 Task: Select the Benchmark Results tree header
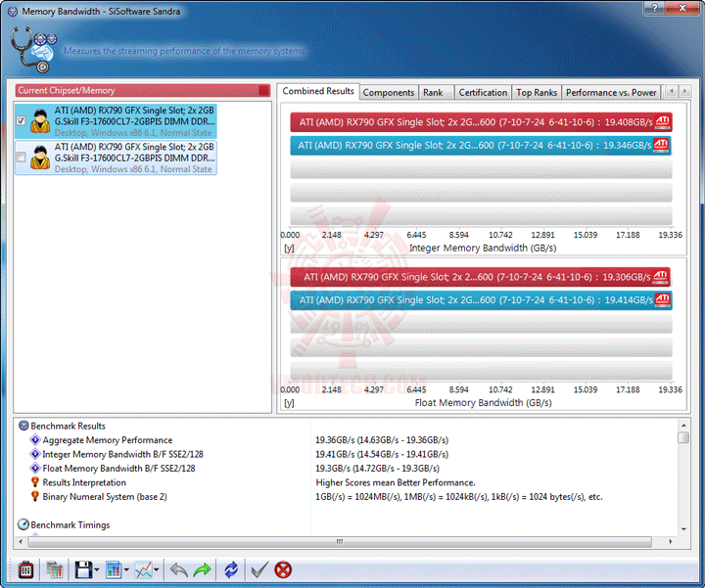click(x=68, y=426)
